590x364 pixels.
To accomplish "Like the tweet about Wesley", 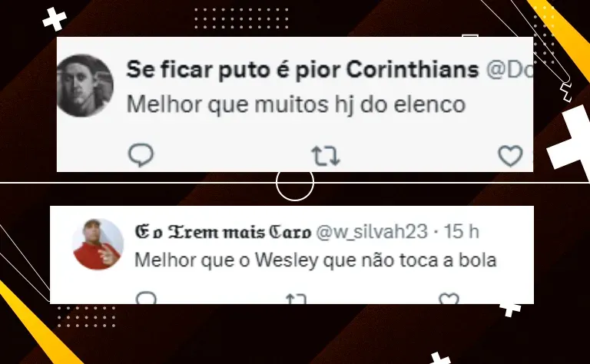I will coord(449,299).
